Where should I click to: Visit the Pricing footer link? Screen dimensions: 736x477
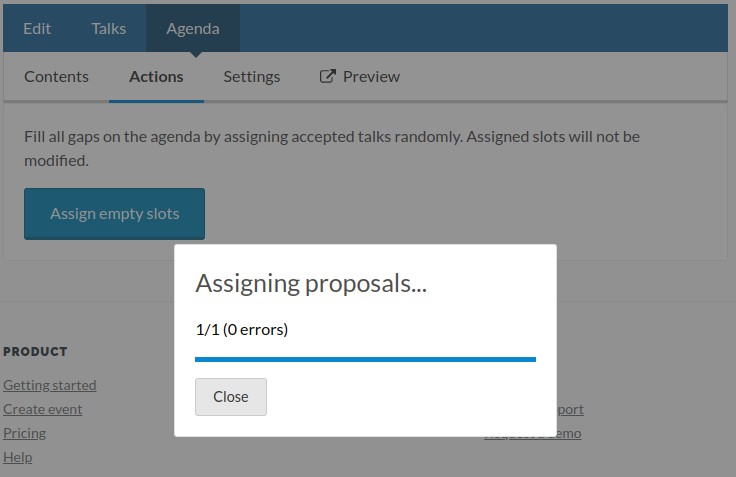tap(24, 433)
